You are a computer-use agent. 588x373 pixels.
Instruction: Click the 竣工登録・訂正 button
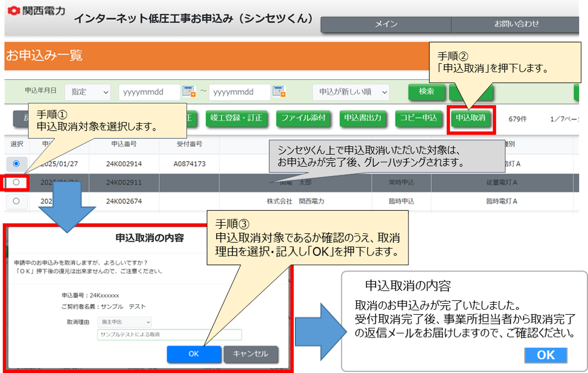(236, 118)
